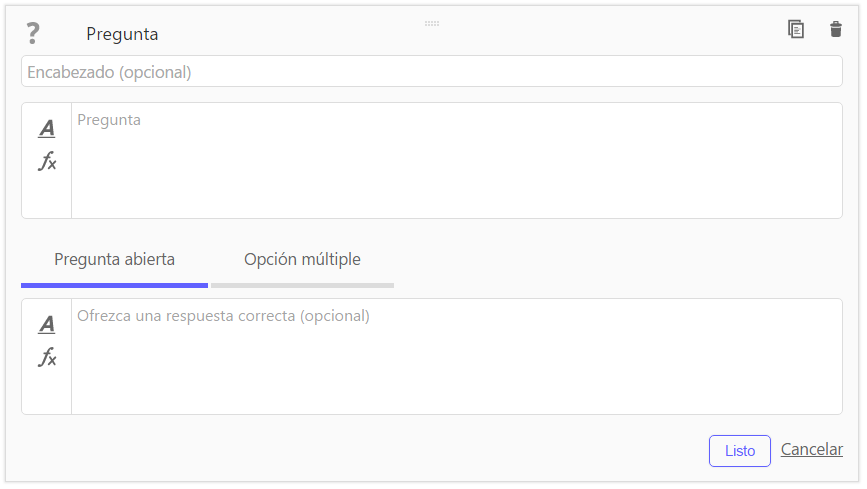Click the blue underline beneath Pregunta abierta
The width and height of the screenshot is (867, 489).
[x=114, y=285]
